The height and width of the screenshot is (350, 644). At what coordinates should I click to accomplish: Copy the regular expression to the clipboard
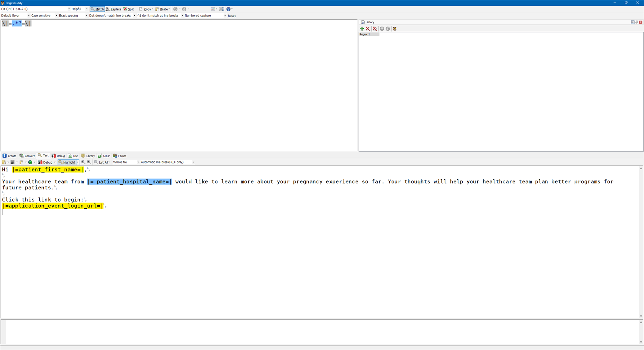(x=146, y=9)
